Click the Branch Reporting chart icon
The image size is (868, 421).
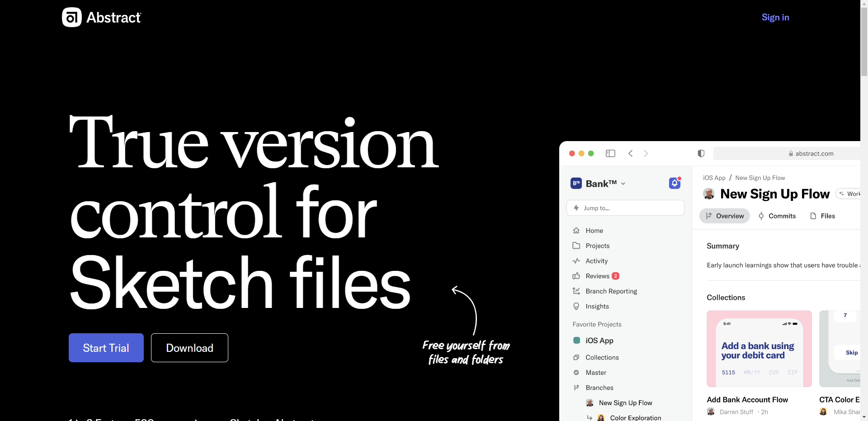pos(576,291)
